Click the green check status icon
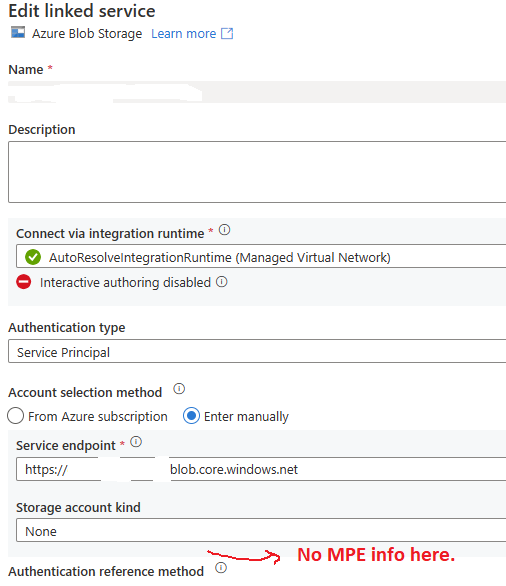This screenshot has height=586, width=506. click(33, 257)
